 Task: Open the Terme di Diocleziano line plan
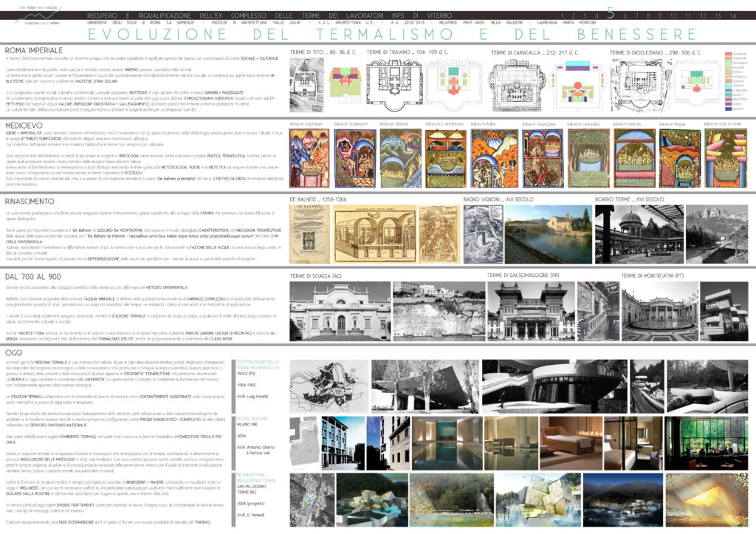[x=643, y=86]
